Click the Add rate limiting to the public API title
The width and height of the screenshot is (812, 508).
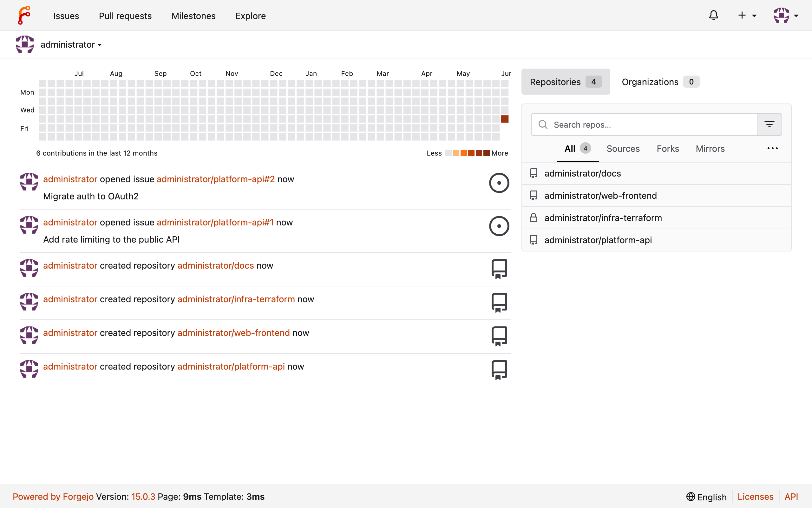coord(111,239)
